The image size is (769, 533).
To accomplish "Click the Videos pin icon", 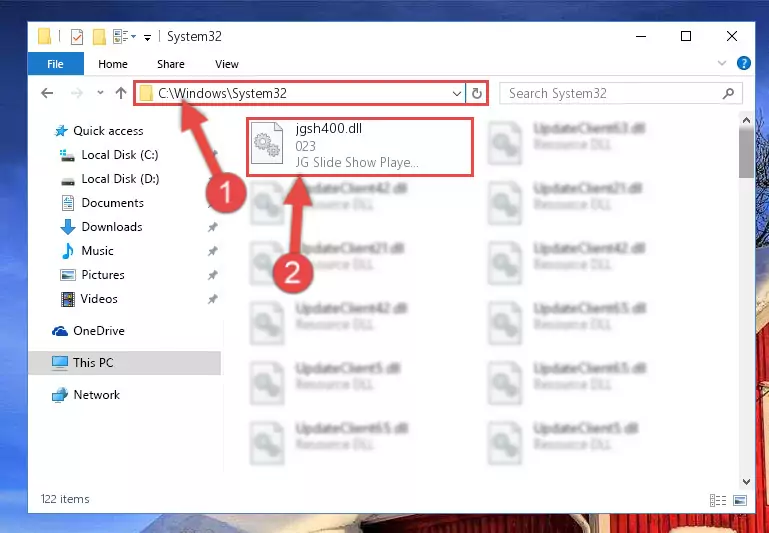I will coord(212,299).
